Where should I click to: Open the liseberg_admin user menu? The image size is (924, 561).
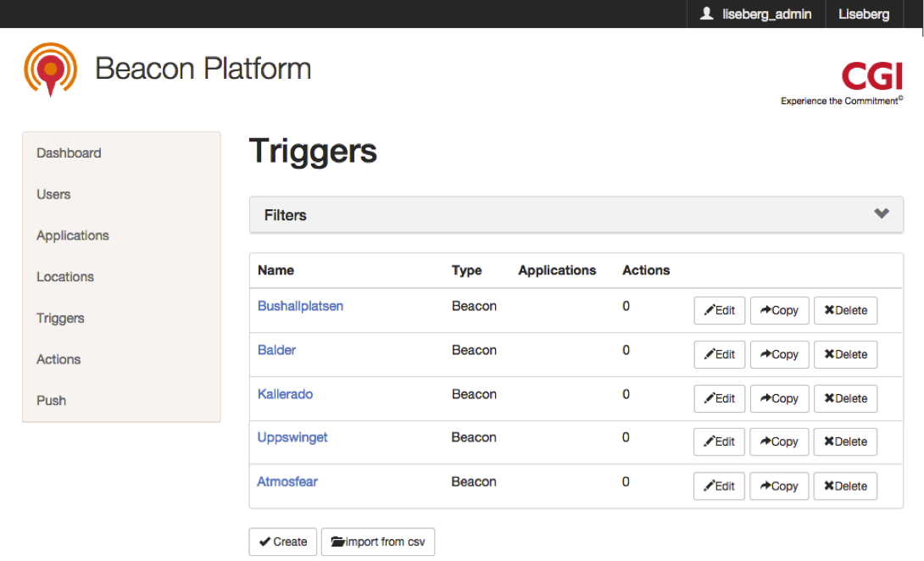pos(756,14)
